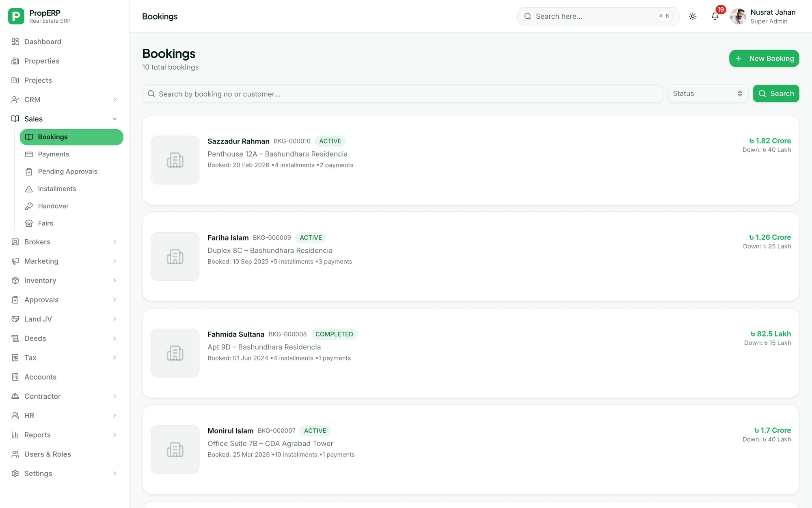
Task: Expand the Contractor submenu chevron
Action: tap(114, 396)
